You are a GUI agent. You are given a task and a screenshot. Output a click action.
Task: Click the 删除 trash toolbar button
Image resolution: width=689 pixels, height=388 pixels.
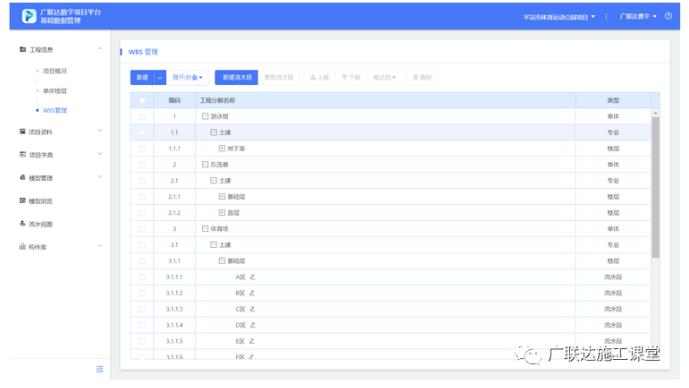tap(422, 77)
